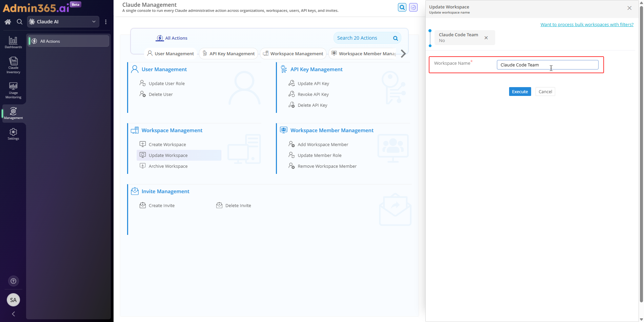Click the Delete User icon
The width and height of the screenshot is (644, 322).
[x=143, y=94]
